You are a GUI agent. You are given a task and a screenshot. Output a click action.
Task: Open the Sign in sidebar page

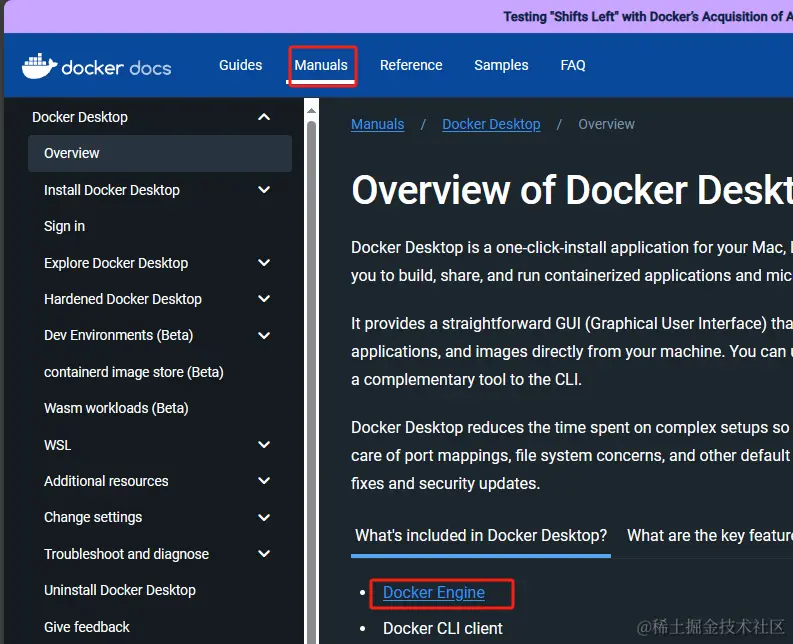(x=64, y=226)
